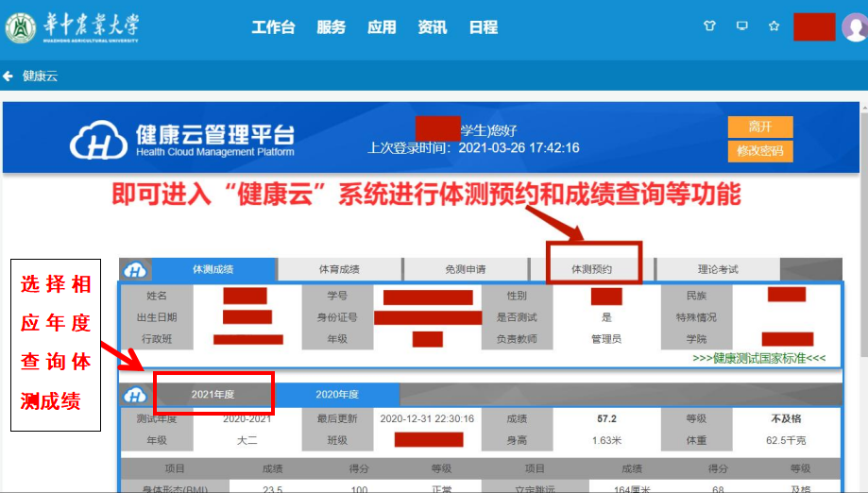
Task: Select 应用 in the top navigation
Action: coord(383,27)
